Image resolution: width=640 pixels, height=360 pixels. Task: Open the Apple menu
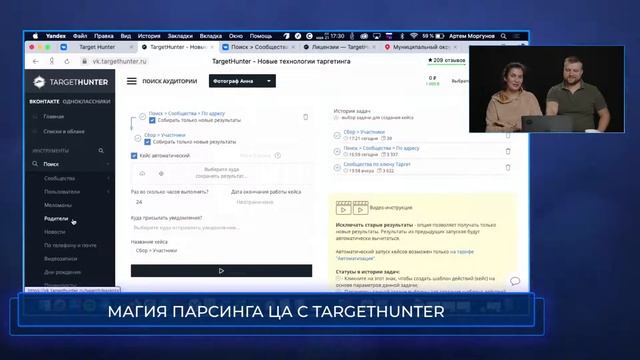pos(36,36)
